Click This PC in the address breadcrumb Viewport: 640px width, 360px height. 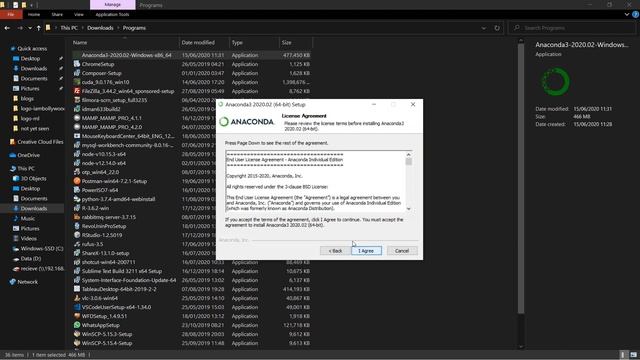(x=69, y=28)
